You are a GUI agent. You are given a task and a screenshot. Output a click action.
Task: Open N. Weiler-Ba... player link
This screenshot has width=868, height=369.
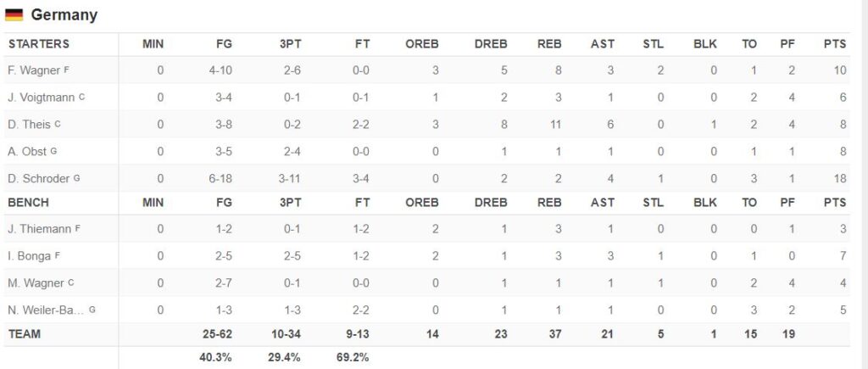[46, 310]
